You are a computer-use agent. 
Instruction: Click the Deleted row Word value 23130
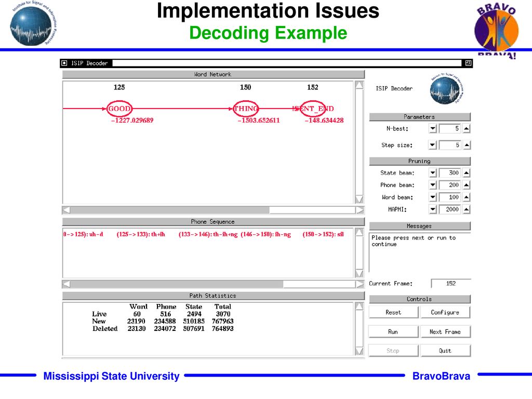pos(137,328)
